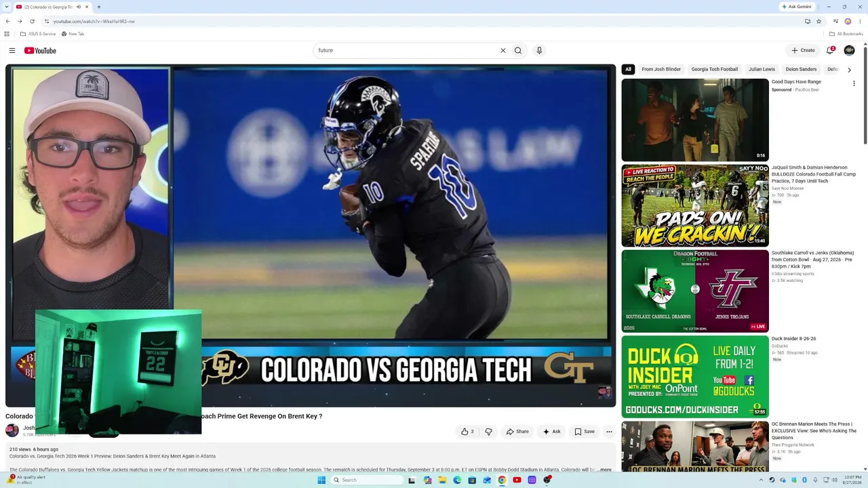The image size is (868, 488).
Task: Select the From Josh Blinder chip
Action: 661,69
